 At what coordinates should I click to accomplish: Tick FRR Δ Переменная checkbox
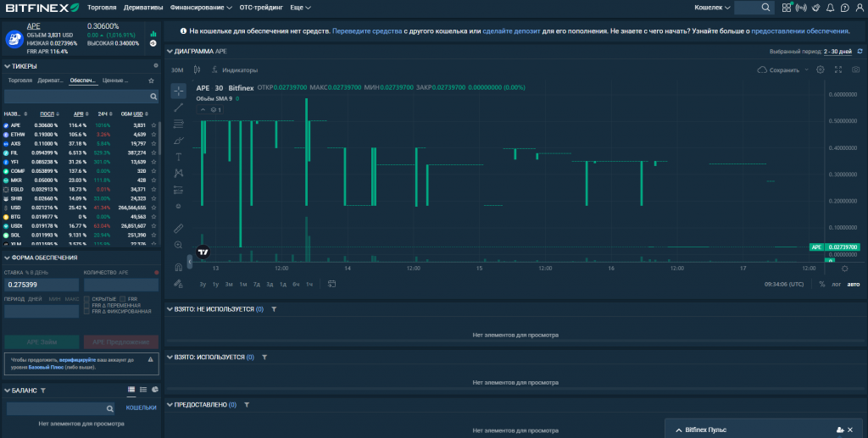click(87, 305)
